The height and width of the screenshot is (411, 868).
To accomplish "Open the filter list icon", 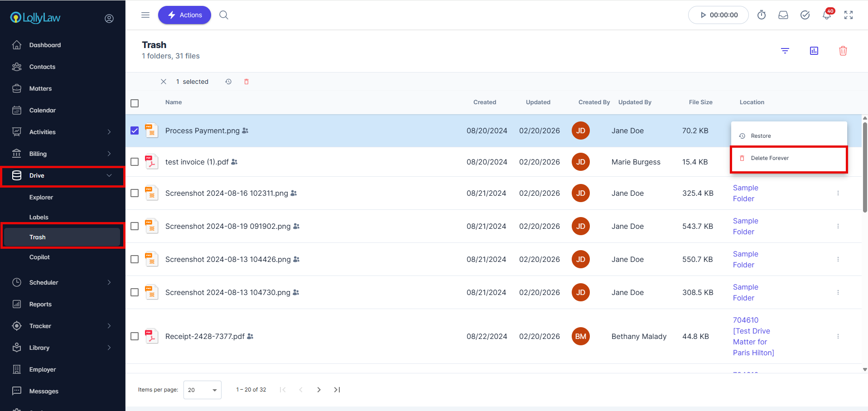I will coord(785,51).
